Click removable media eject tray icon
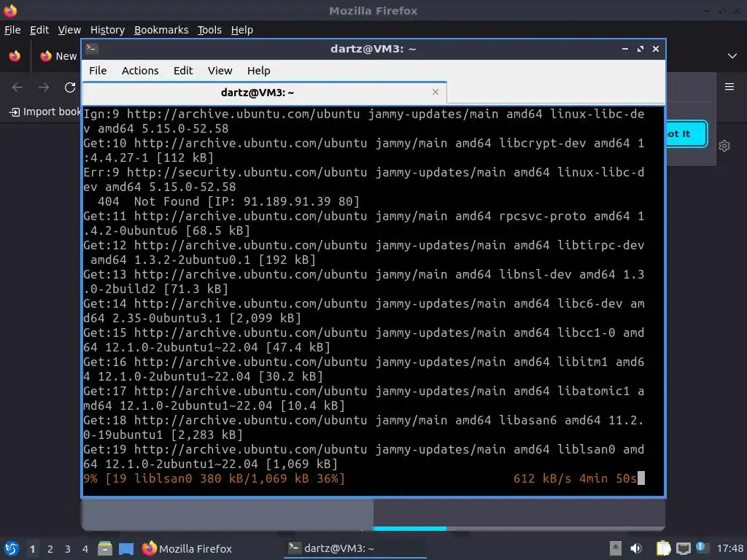Screen dimensions: 747x560 (x=616, y=548)
